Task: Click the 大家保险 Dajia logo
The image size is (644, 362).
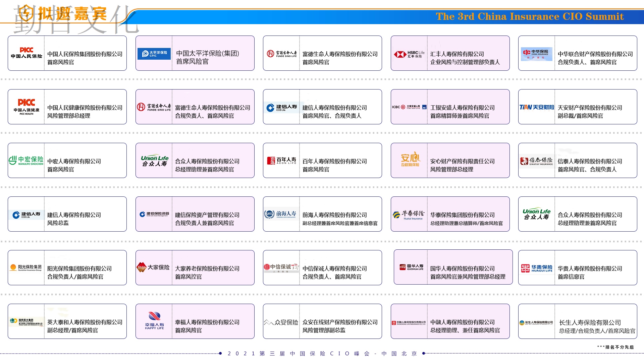Action: click(x=153, y=267)
